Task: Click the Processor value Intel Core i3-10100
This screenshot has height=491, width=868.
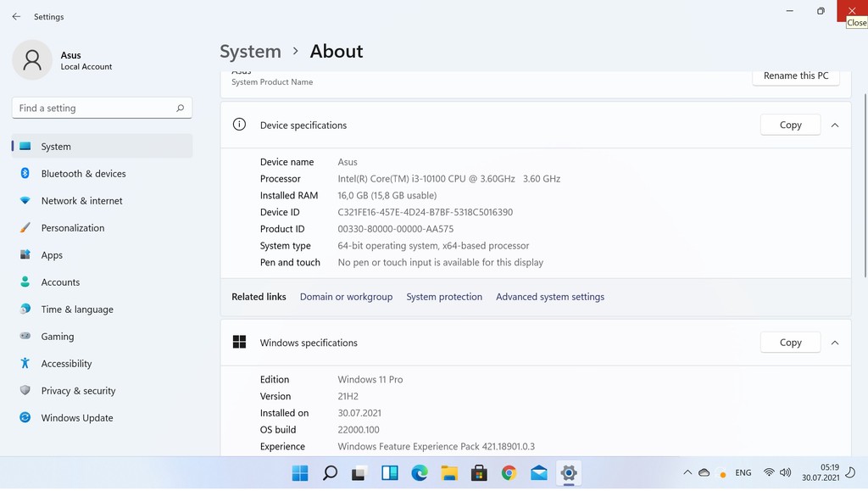Action: tap(449, 179)
